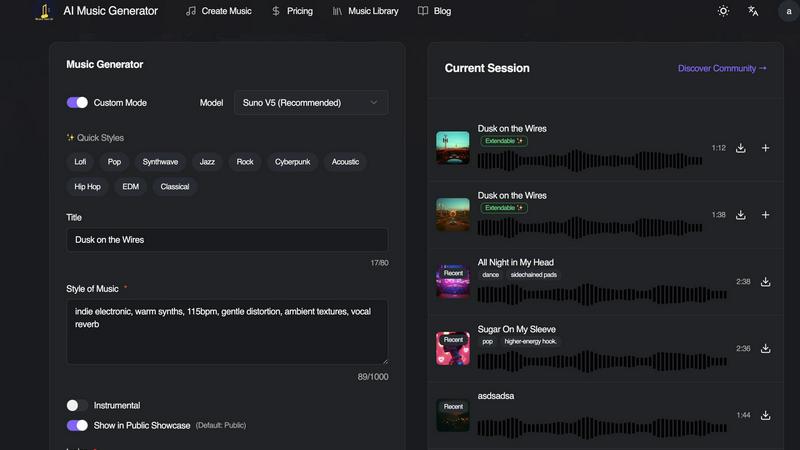
Task: Download All Night in My Head
Action: tap(765, 282)
